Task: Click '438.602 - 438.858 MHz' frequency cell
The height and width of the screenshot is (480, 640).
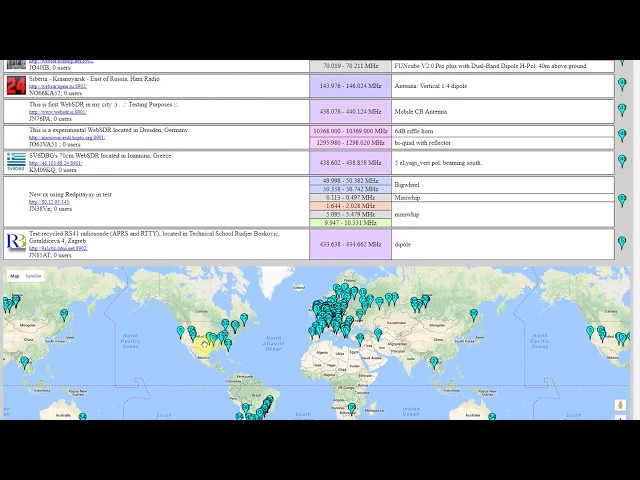Action: [x=350, y=162]
